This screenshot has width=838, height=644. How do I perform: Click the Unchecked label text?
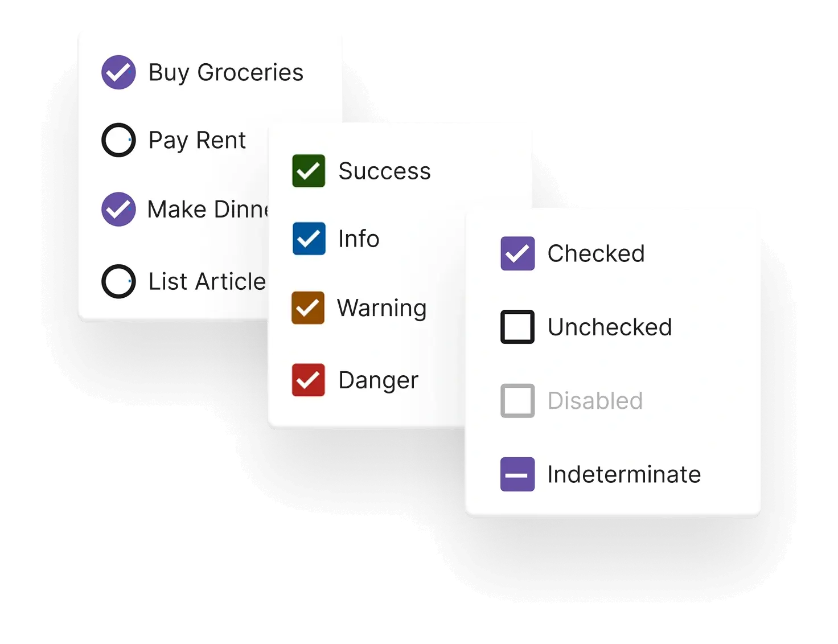tap(609, 327)
